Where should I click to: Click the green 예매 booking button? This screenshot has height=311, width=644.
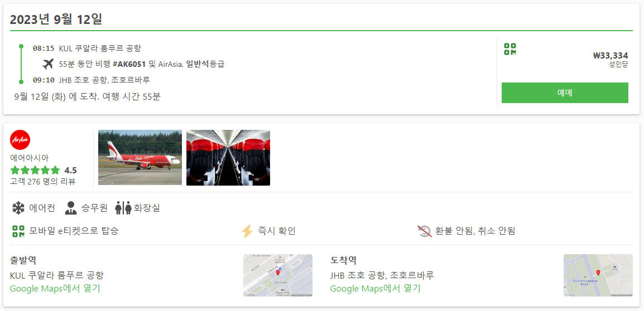coord(565,93)
